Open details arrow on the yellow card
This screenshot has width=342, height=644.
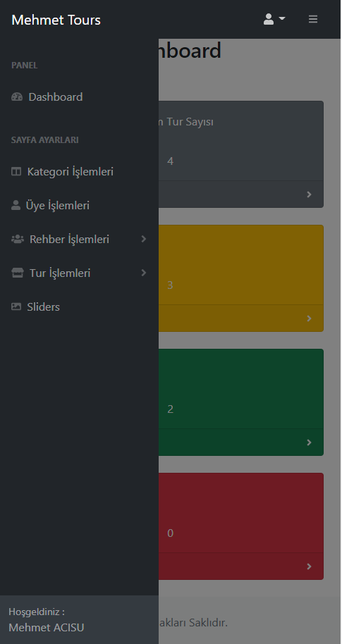pyautogui.click(x=309, y=318)
